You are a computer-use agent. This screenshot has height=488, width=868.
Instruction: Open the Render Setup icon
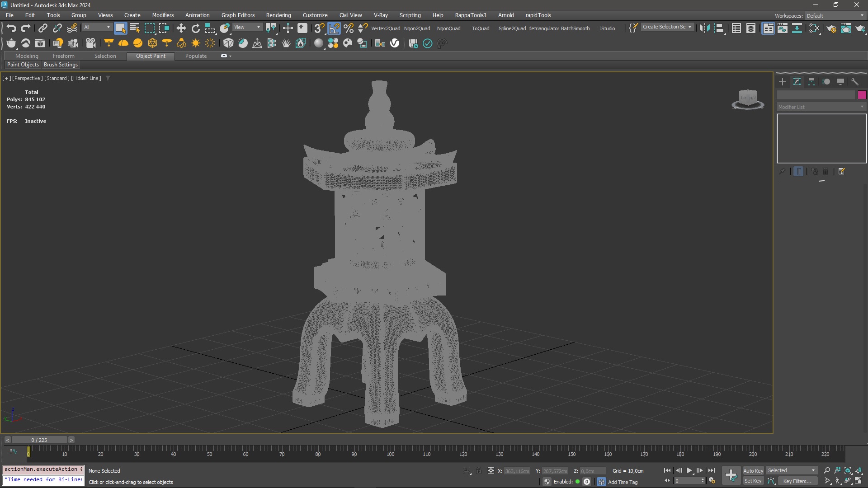[831, 28]
